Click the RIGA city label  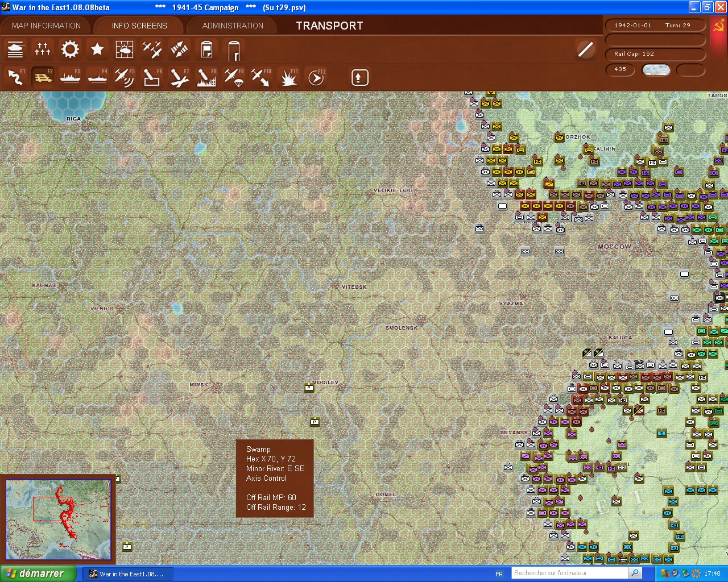pos(73,119)
